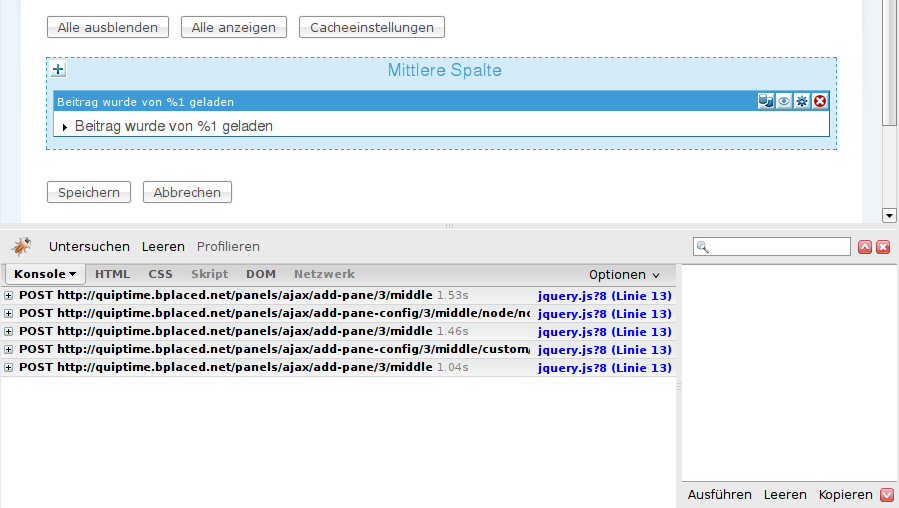
Task: Close Firebug with the red X icon
Action: click(883, 247)
